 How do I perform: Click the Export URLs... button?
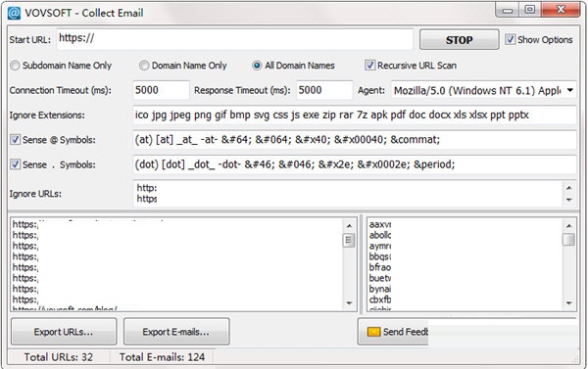[64, 332]
